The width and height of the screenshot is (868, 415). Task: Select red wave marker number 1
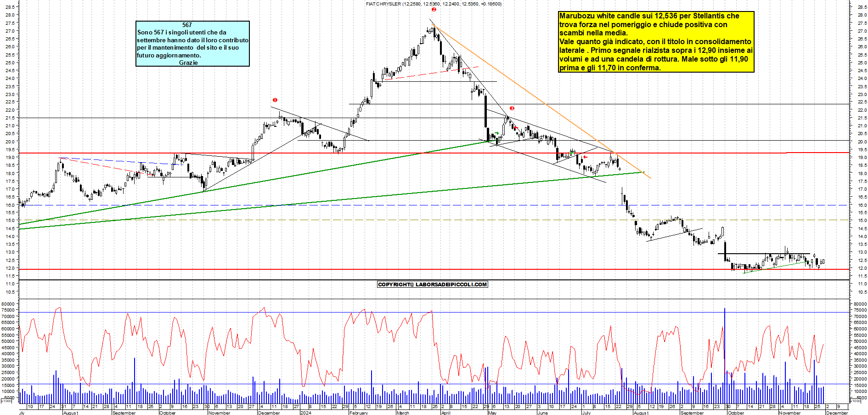275,100
